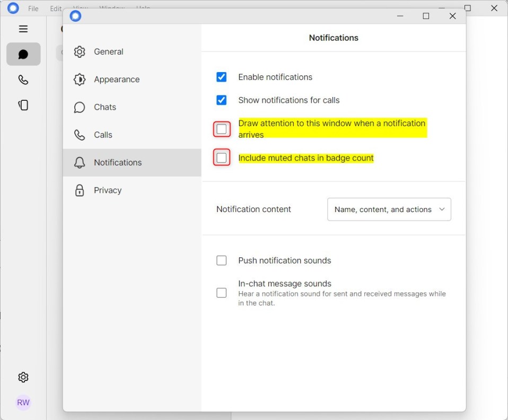Open the hamburger menu at the top left
This screenshot has height=420, width=508.
tap(23, 29)
